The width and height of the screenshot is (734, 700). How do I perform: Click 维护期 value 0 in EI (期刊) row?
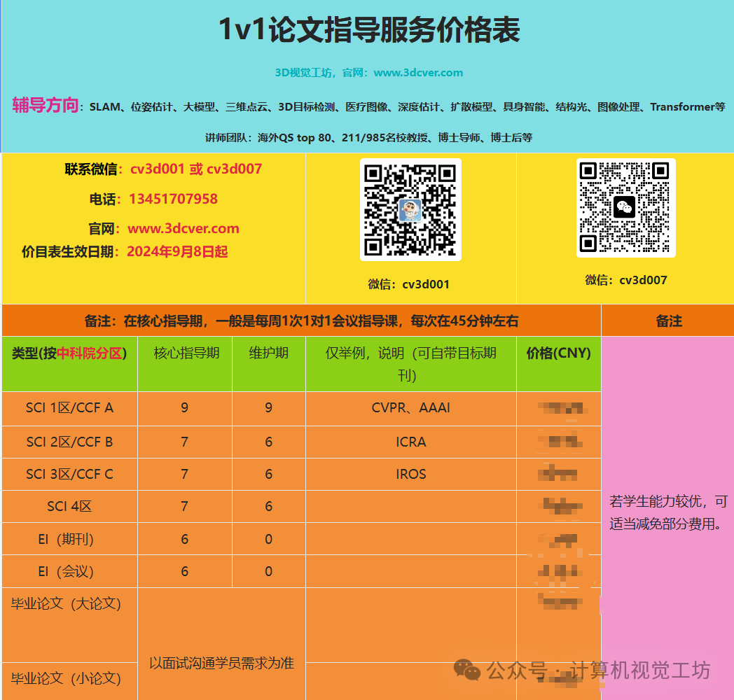pos(269,540)
